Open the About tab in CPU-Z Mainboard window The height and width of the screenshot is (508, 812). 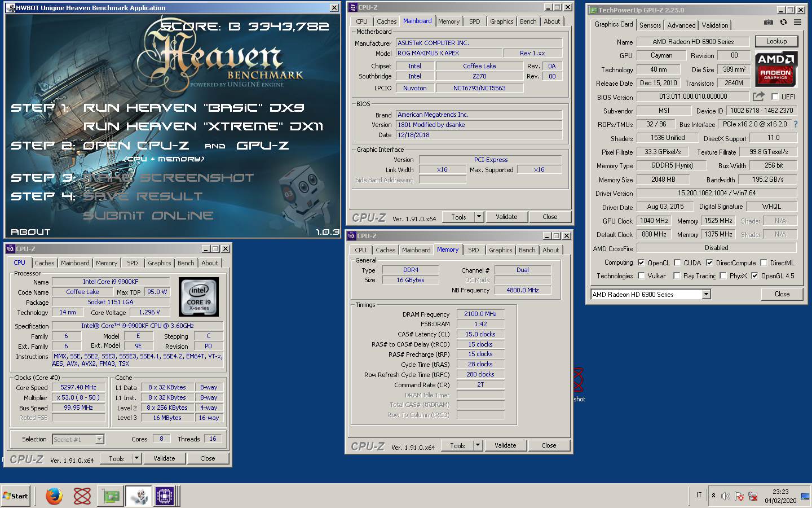[x=552, y=21]
